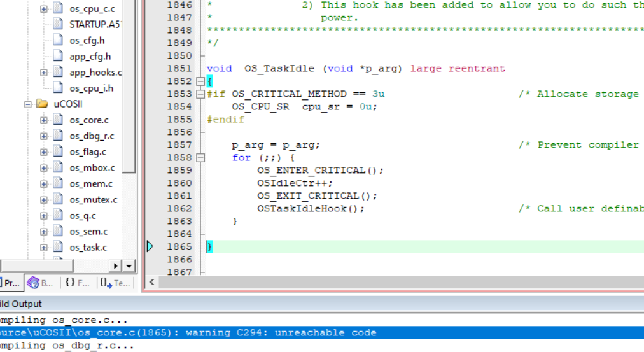The image size is (644, 352).
Task: Select the C294 unreachable code warning line
Action: coord(322,333)
